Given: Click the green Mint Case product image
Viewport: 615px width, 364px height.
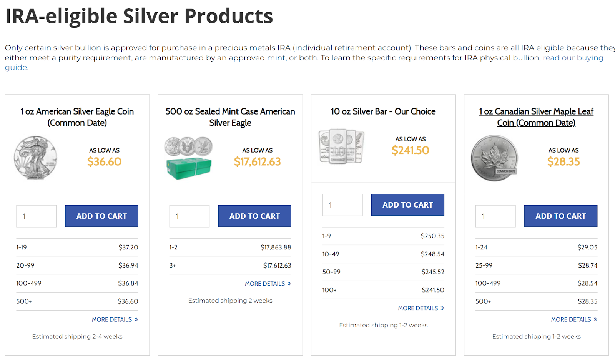Looking at the screenshot, I should pos(188,158).
